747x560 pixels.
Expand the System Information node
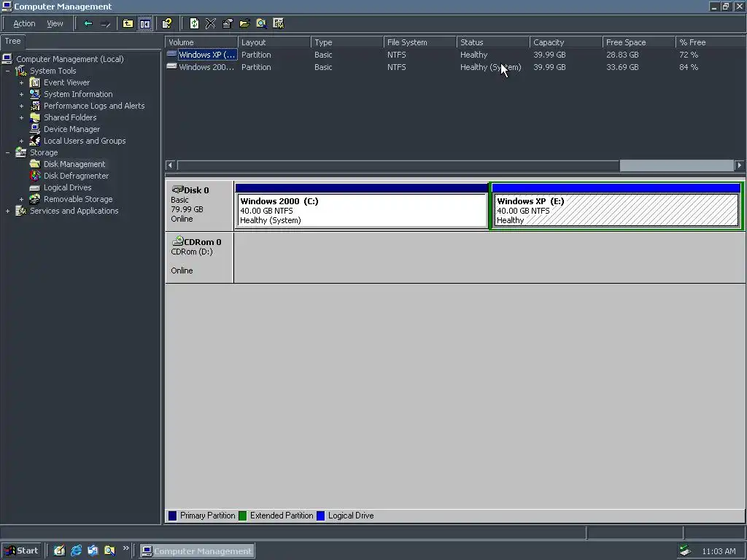pyautogui.click(x=21, y=94)
